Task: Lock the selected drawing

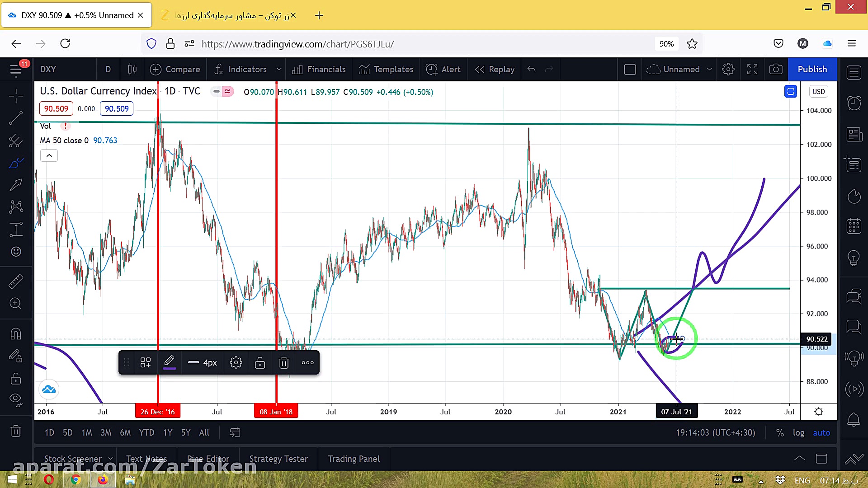Action: pyautogui.click(x=259, y=362)
